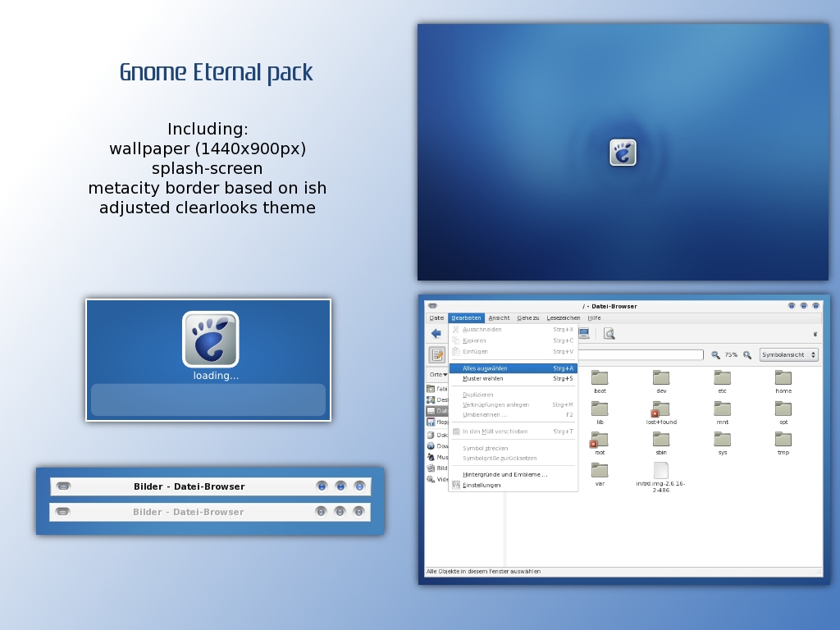Click the Downloads globe icon in the sidebar
This screenshot has width=840, height=630.
coord(431,445)
